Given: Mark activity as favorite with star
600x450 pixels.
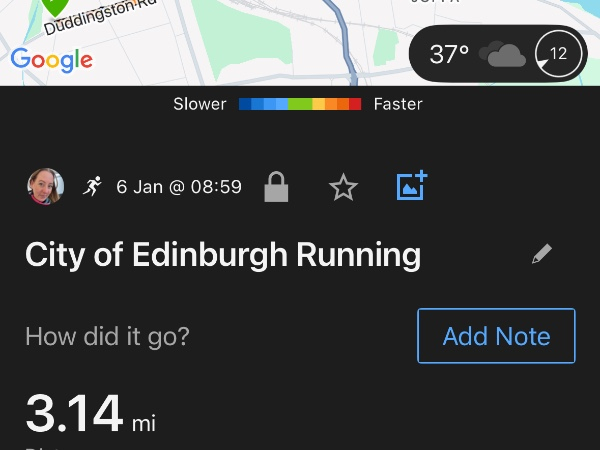Looking at the screenshot, I should (343, 187).
